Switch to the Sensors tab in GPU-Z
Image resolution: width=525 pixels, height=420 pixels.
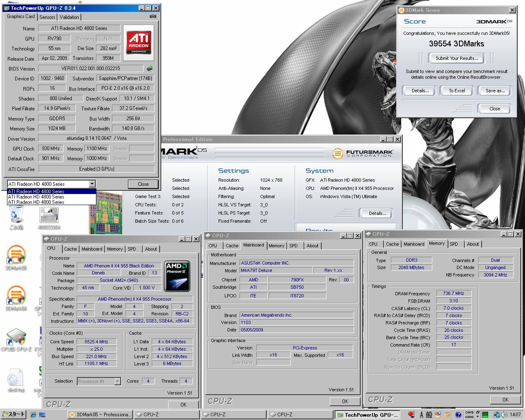(x=47, y=17)
